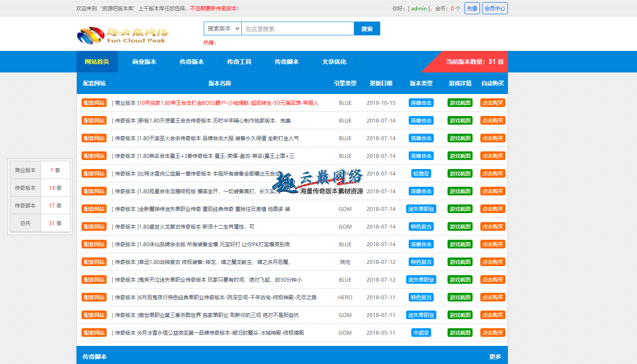This screenshot has height=364, width=637.
Task: Click the search input field
Action: [x=297, y=29]
